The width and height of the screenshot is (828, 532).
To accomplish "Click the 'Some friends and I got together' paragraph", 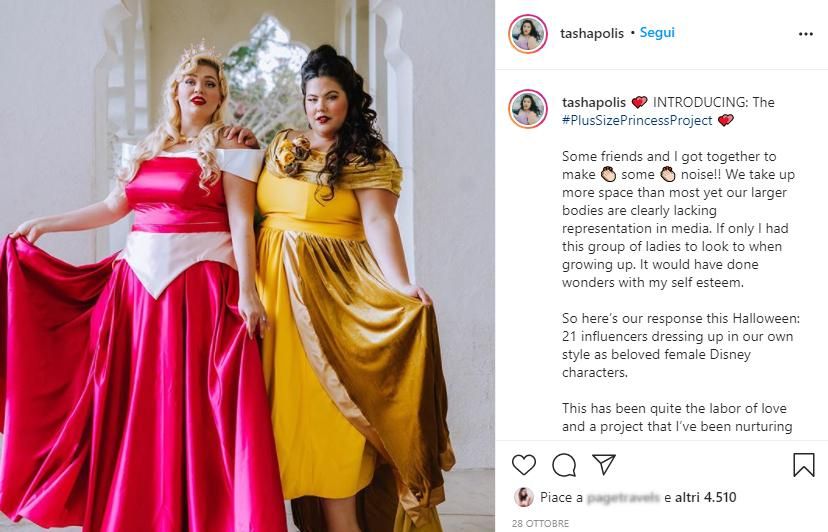I will (x=678, y=219).
